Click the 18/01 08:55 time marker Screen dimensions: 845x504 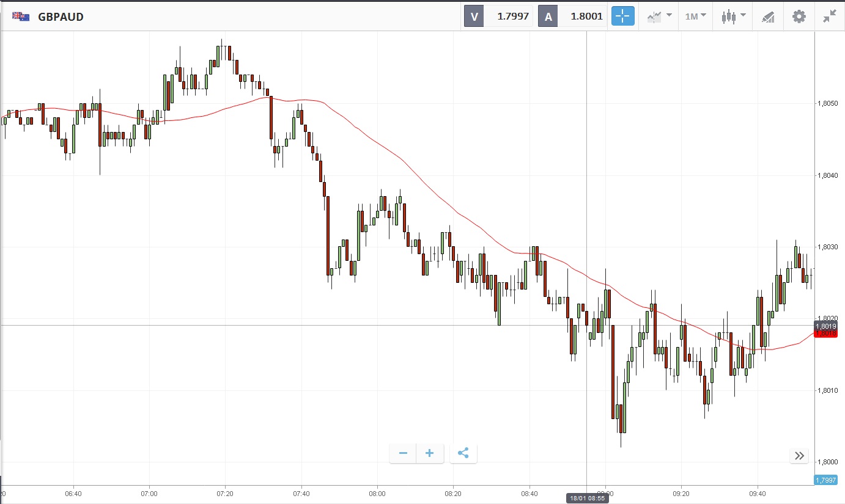coord(586,498)
